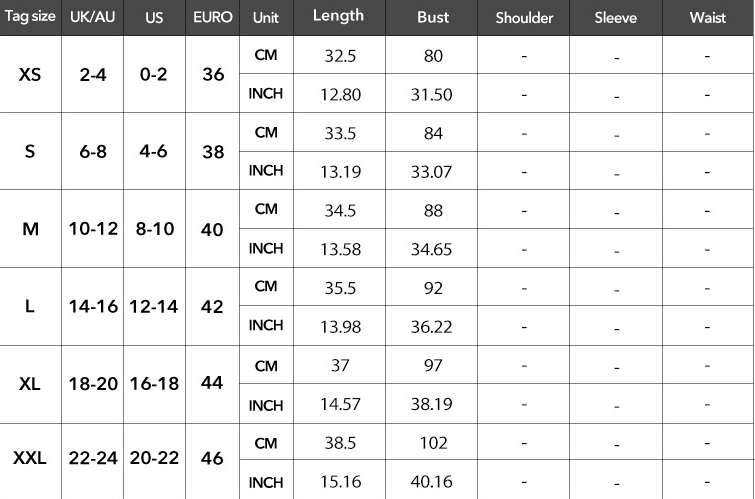This screenshot has height=499, width=755.
Task: Select the 88 bust centimeter value
Action: point(432,210)
